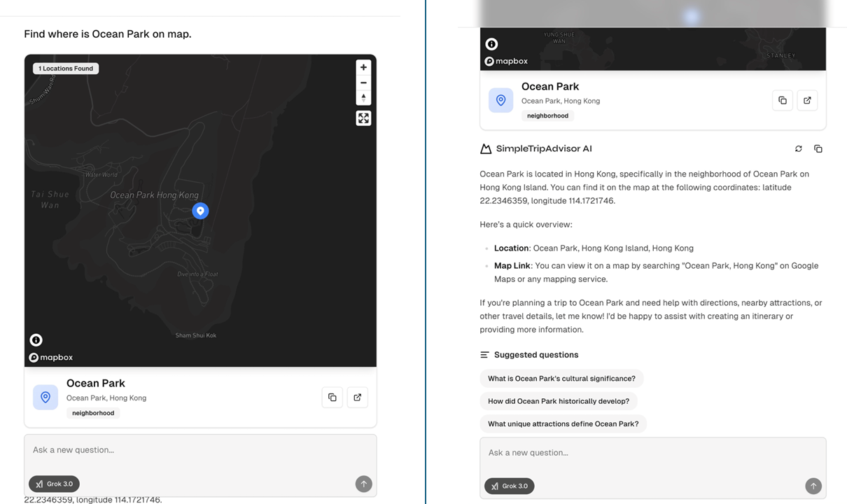
Task: Send question in left panel
Action: [363, 484]
